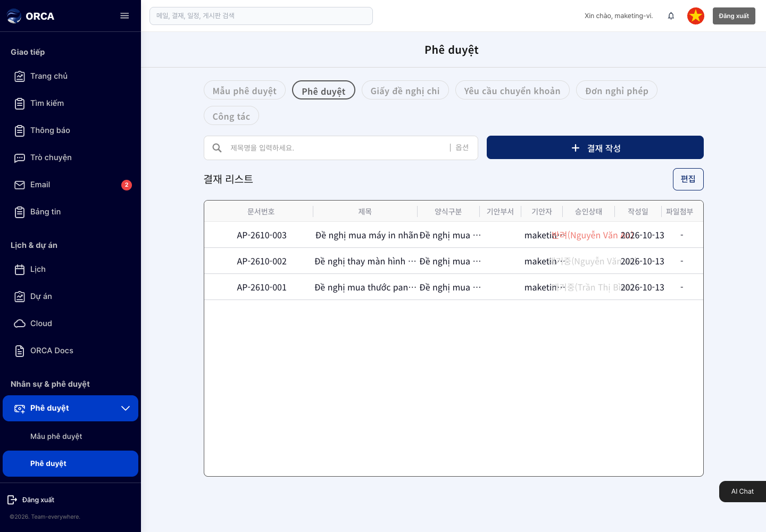
Task: Click the 편집 edit button
Action: pos(688,179)
